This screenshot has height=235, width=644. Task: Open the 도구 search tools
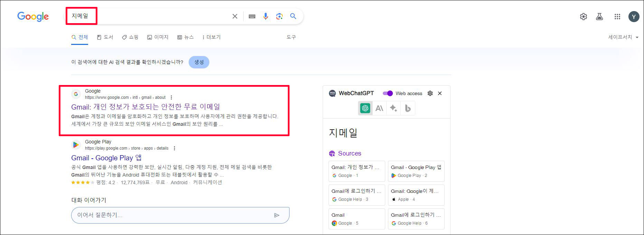click(x=291, y=37)
